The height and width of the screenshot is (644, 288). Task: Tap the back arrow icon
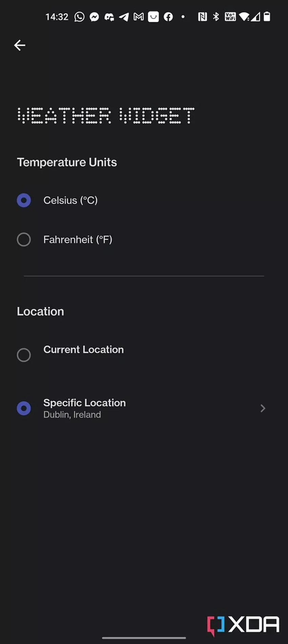(20, 45)
